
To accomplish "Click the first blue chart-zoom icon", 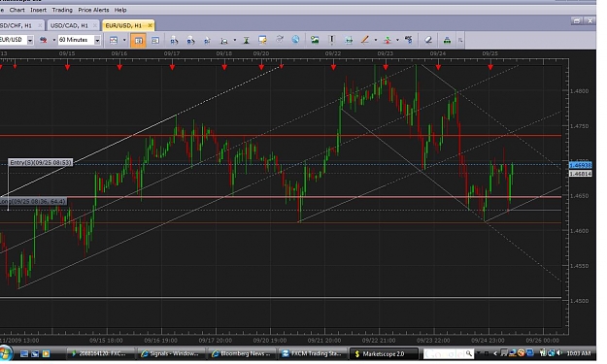I will click(174, 40).
